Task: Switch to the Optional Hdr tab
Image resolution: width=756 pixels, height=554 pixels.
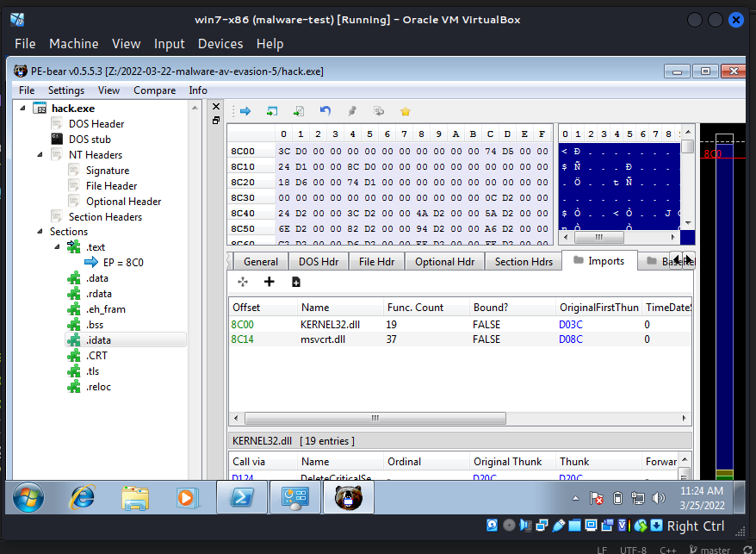Action: click(x=444, y=261)
